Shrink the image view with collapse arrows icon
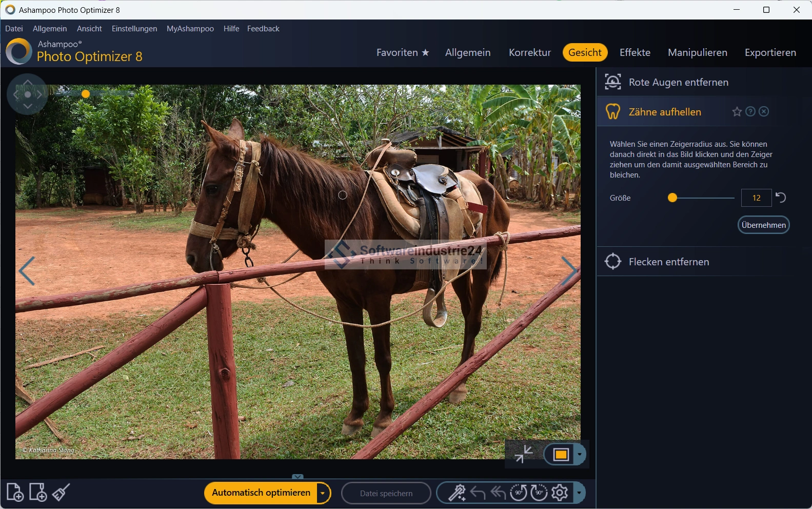812x509 pixels. [523, 454]
